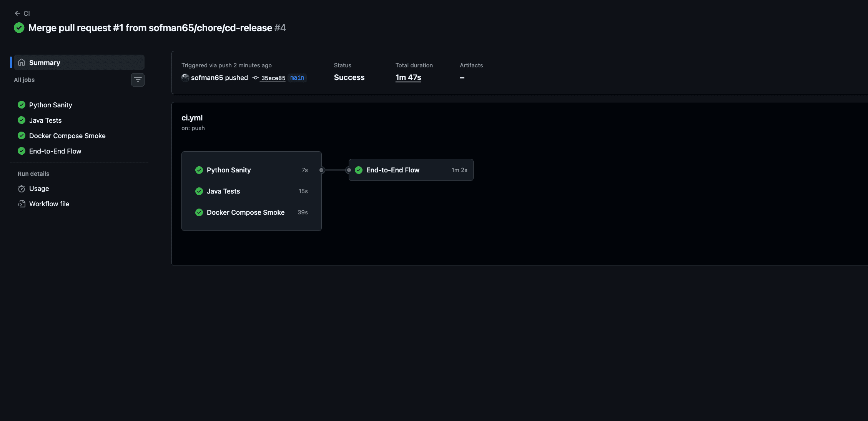Click sofman65 avatar image
This screenshot has height=421, width=868.
tap(185, 78)
